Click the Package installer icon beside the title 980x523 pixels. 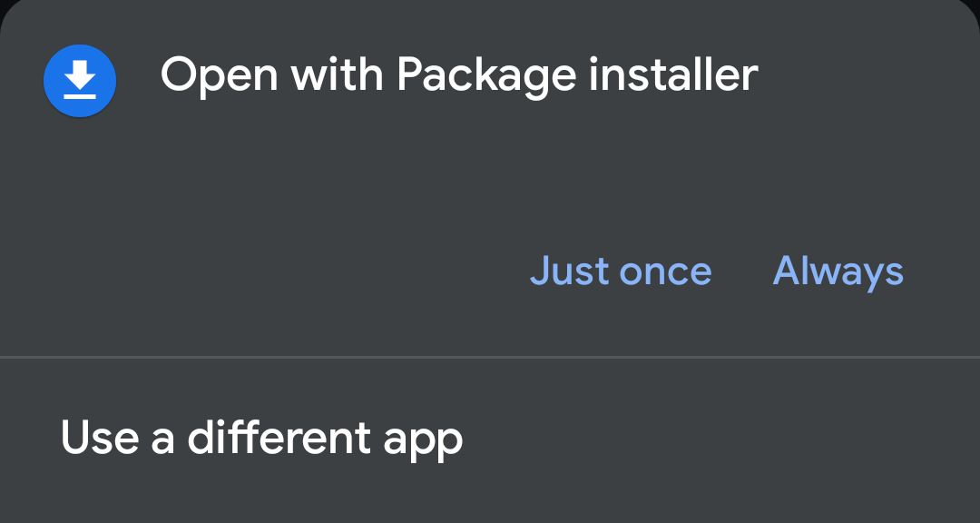80,81
